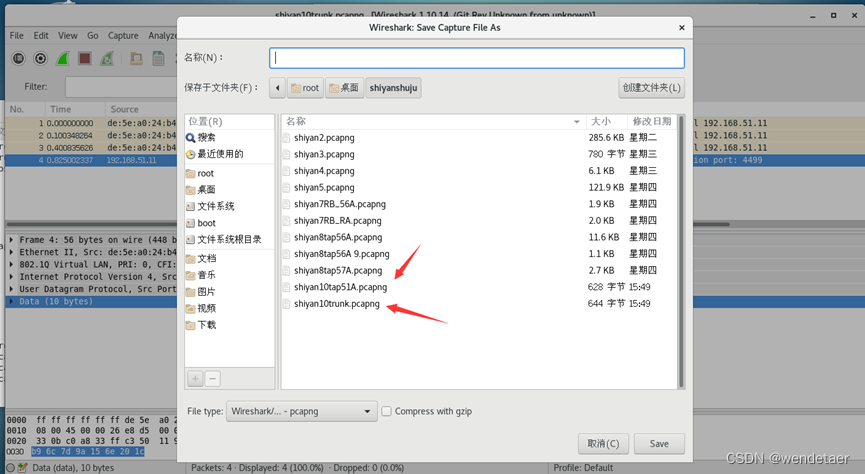Viewport: 865px width, 474px height.
Task: Sort by 修改日期 column header
Action: click(652, 121)
